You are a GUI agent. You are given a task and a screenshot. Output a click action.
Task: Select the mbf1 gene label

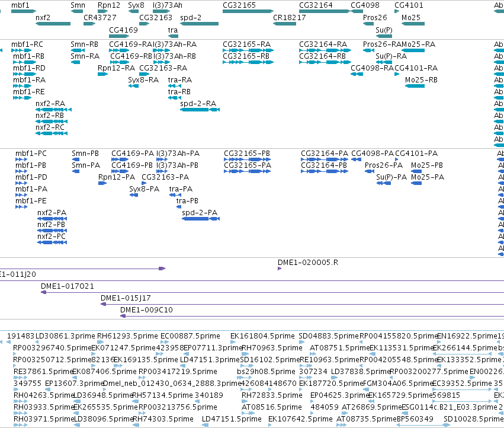click(x=20, y=5)
